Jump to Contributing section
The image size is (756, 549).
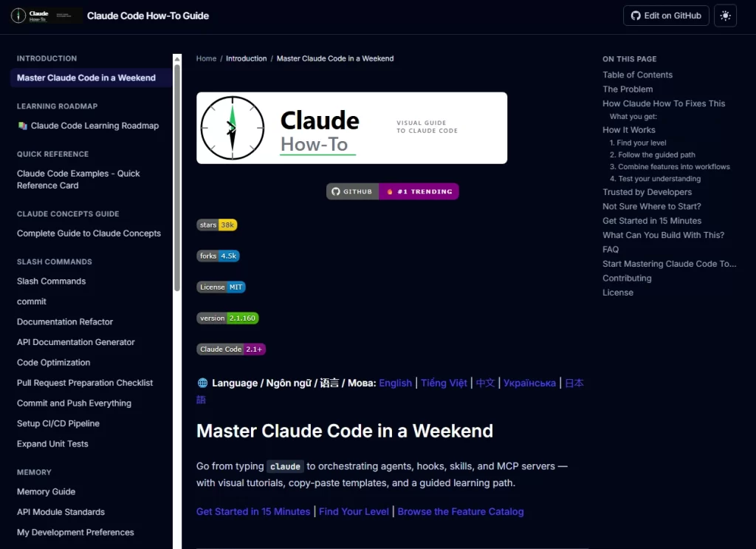[x=627, y=278]
